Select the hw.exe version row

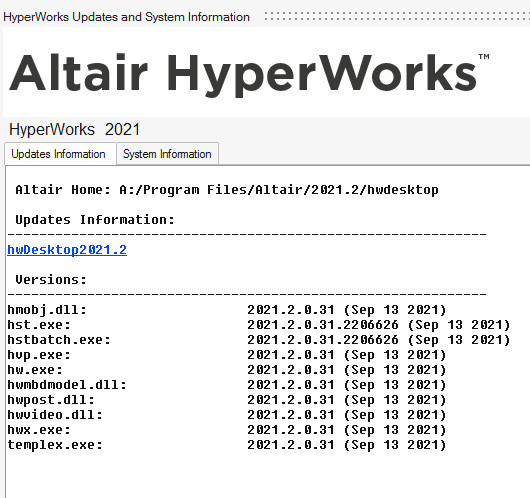[227, 370]
